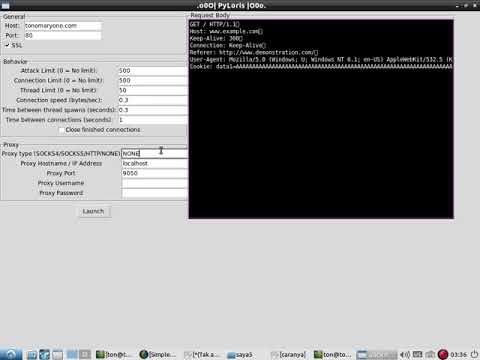Click the Cookie line in request body
480x360 pixels.
coord(321,66)
